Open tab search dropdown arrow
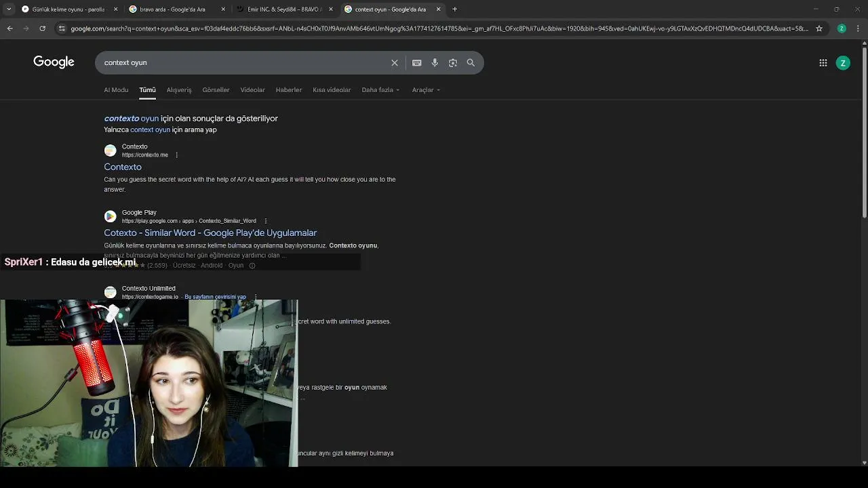Viewport: 868px width, 488px height. 8,9
